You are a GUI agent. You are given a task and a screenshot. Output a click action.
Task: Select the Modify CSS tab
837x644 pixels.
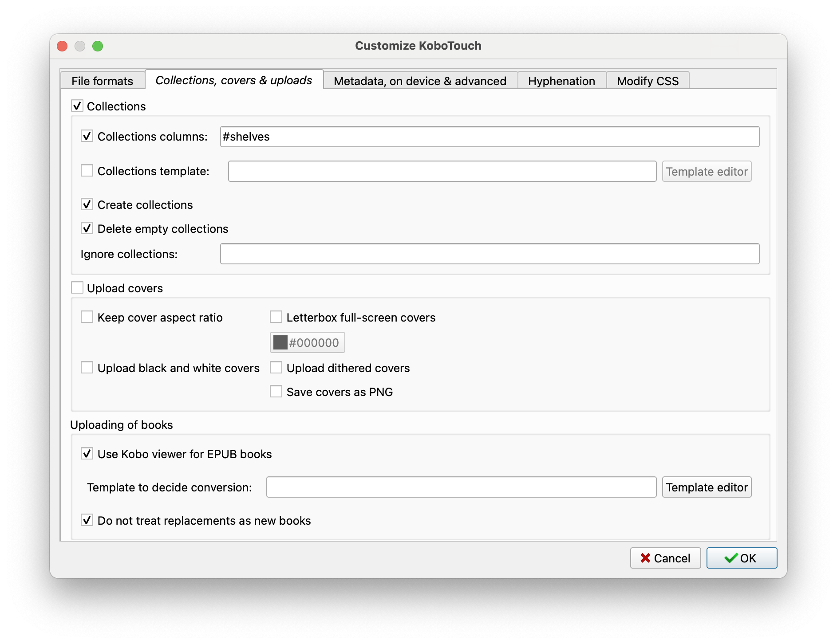pos(647,81)
